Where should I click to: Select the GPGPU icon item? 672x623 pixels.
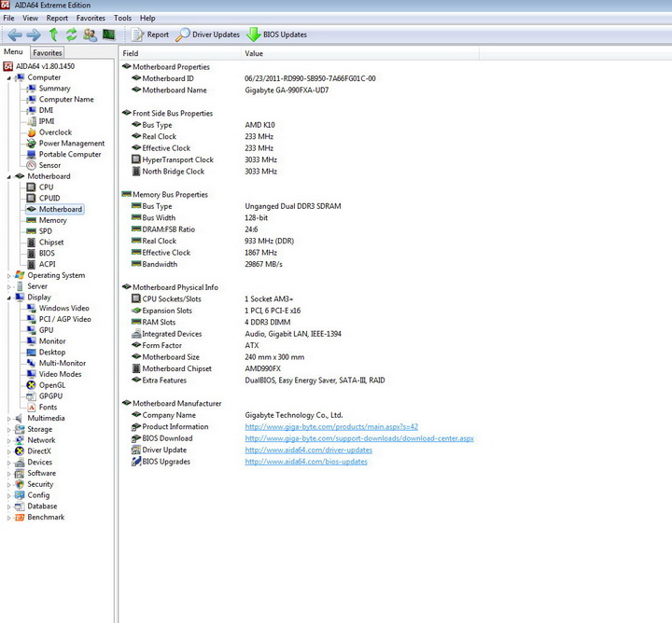pyautogui.click(x=32, y=396)
